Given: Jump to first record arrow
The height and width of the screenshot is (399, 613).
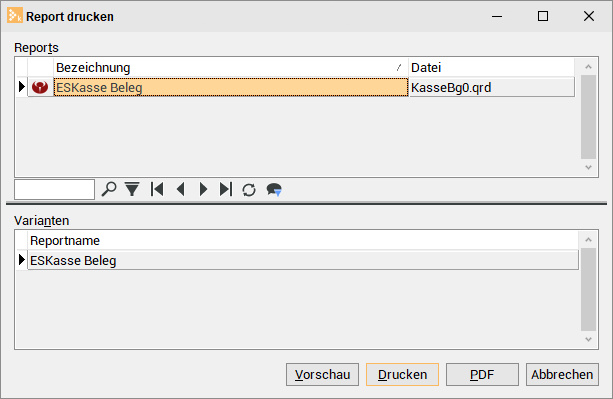Looking at the screenshot, I should (157, 189).
